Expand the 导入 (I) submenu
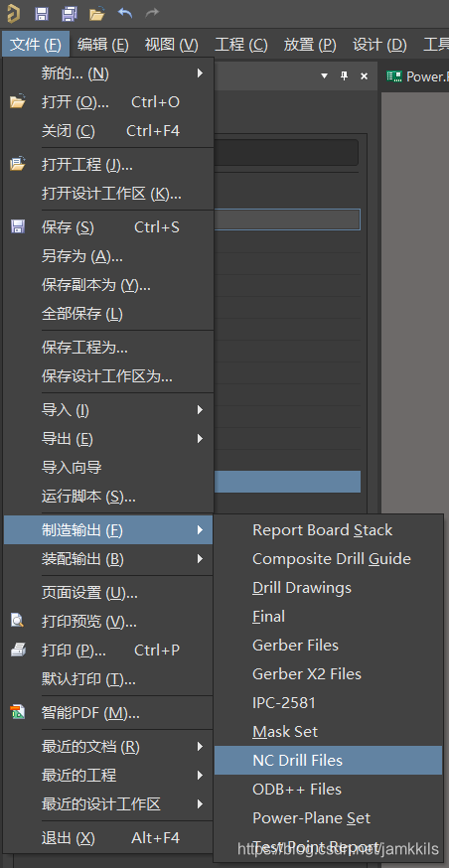This screenshot has height=868, width=449. 108,410
